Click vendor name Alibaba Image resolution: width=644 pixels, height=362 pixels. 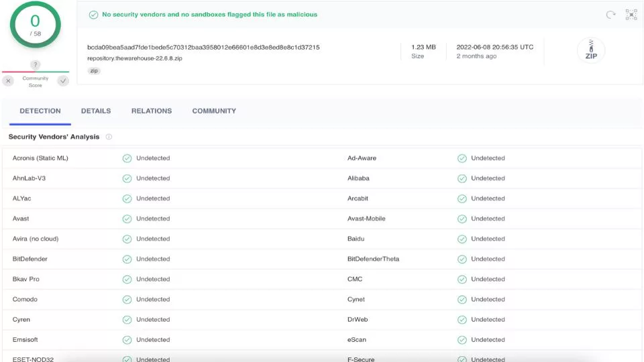(358, 178)
